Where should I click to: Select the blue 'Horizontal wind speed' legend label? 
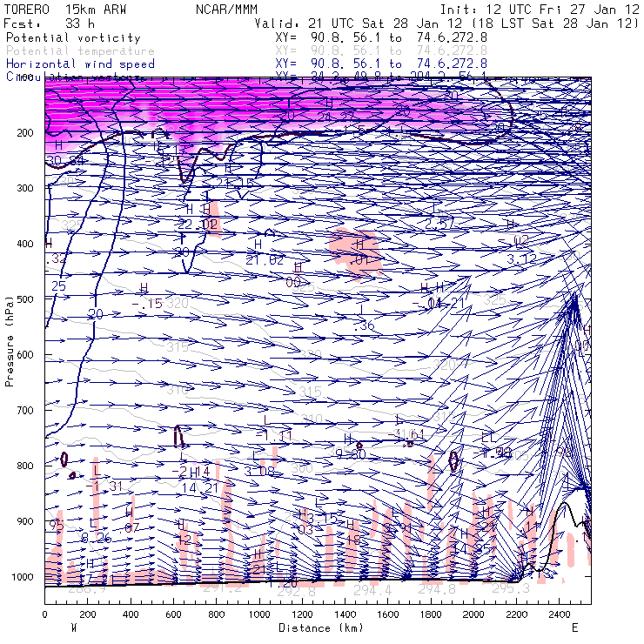80,64
